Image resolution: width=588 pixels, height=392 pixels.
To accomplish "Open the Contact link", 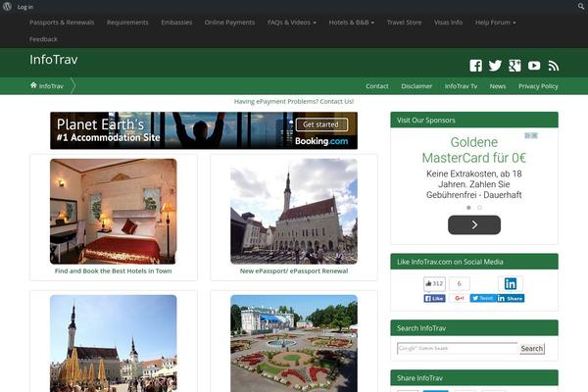I will coord(377,86).
